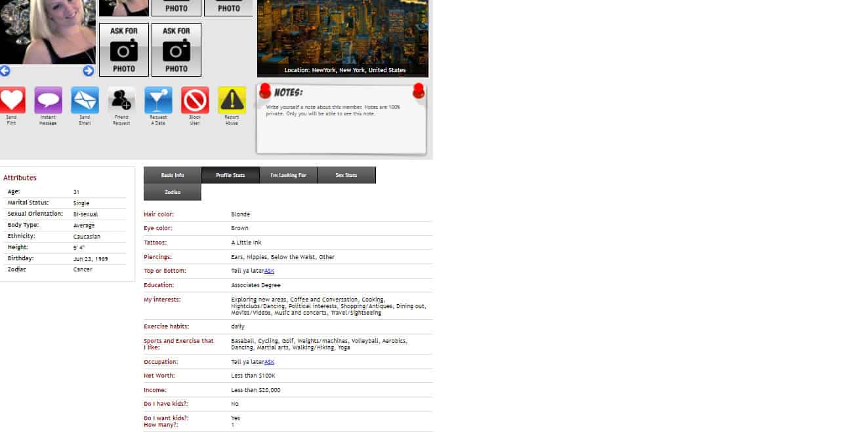Click the Marital Status value Single

click(x=81, y=203)
